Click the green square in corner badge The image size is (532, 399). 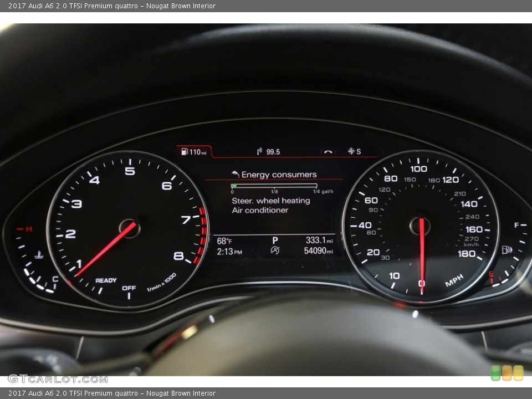(x=495, y=373)
